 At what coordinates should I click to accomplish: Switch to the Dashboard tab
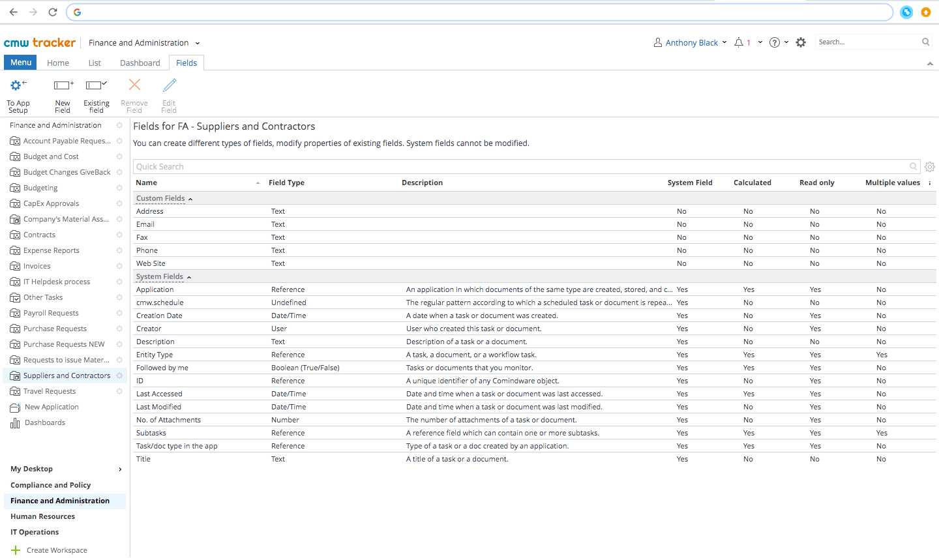click(x=140, y=63)
